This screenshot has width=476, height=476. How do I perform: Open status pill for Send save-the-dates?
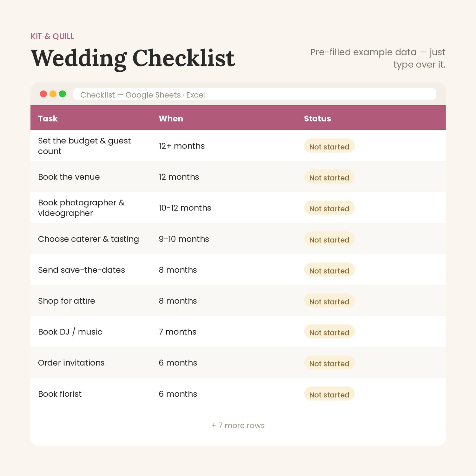[x=329, y=270]
